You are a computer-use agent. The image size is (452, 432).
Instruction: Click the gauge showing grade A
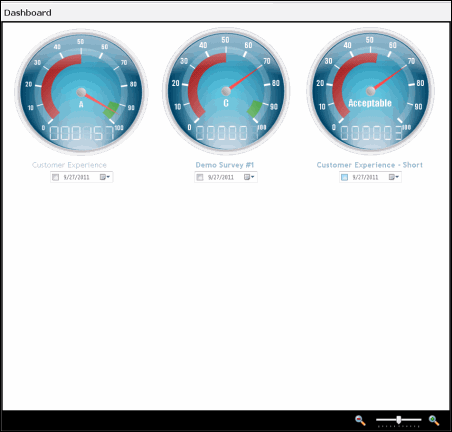81,92
